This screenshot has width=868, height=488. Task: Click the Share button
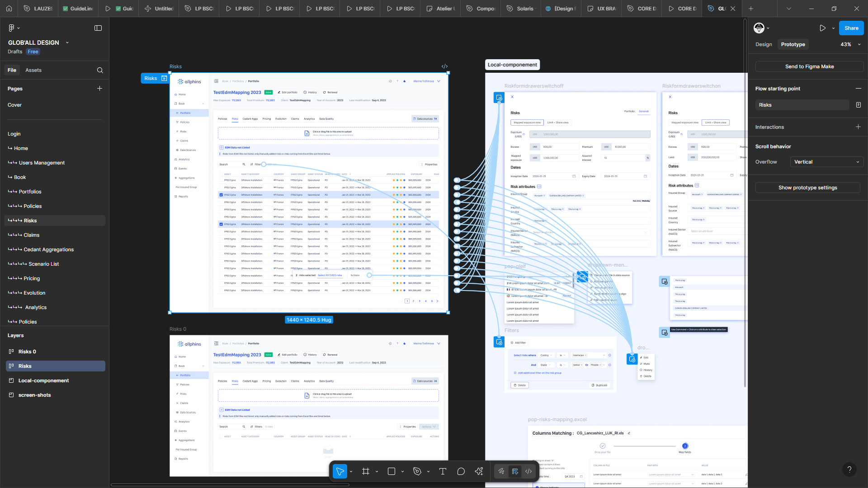[x=851, y=28]
